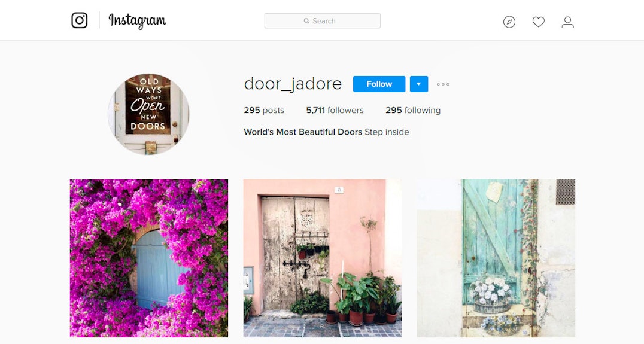View the 295 following list
The width and height of the screenshot is (644, 344).
413,111
